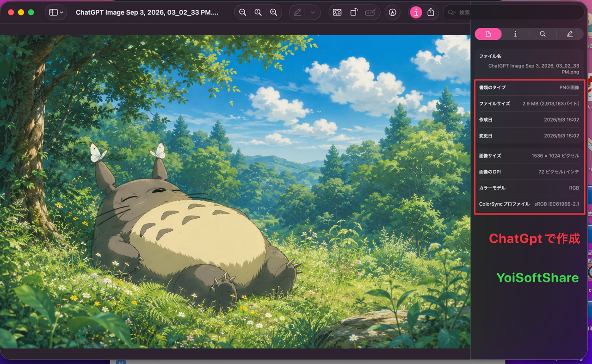The height and width of the screenshot is (364, 592).
Task: Share the image via share icon
Action: (431, 12)
